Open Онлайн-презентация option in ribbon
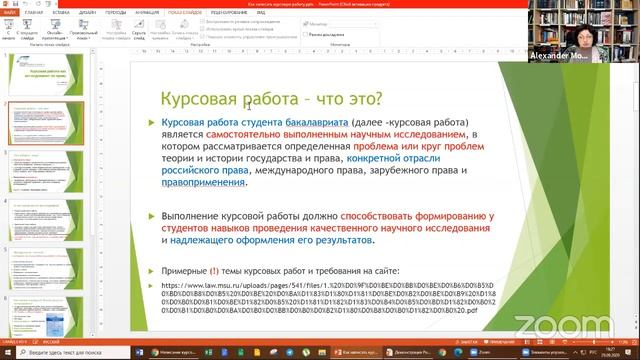 55,29
